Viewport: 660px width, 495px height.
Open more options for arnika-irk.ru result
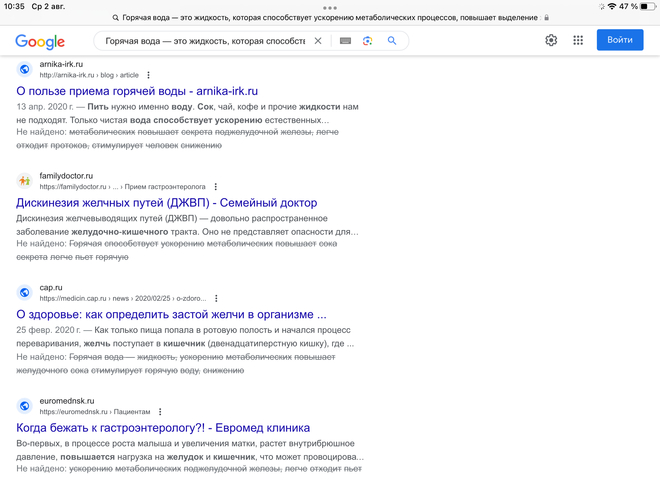tap(148, 75)
